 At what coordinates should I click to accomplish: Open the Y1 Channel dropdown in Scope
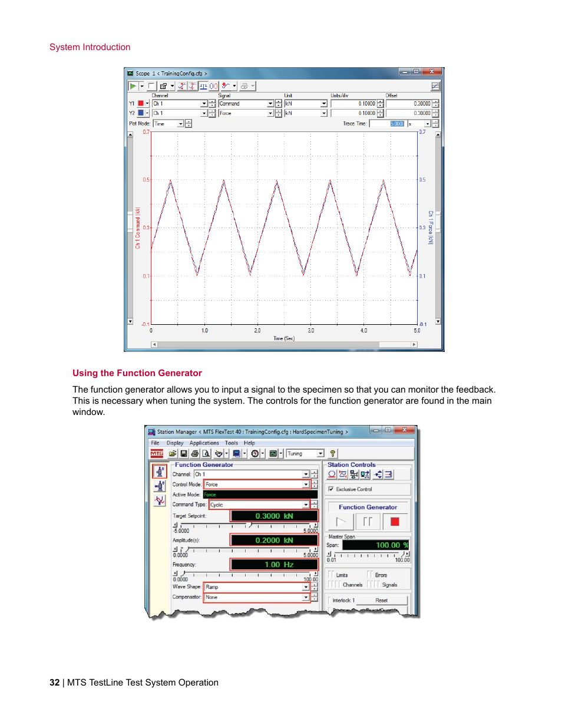[204, 104]
